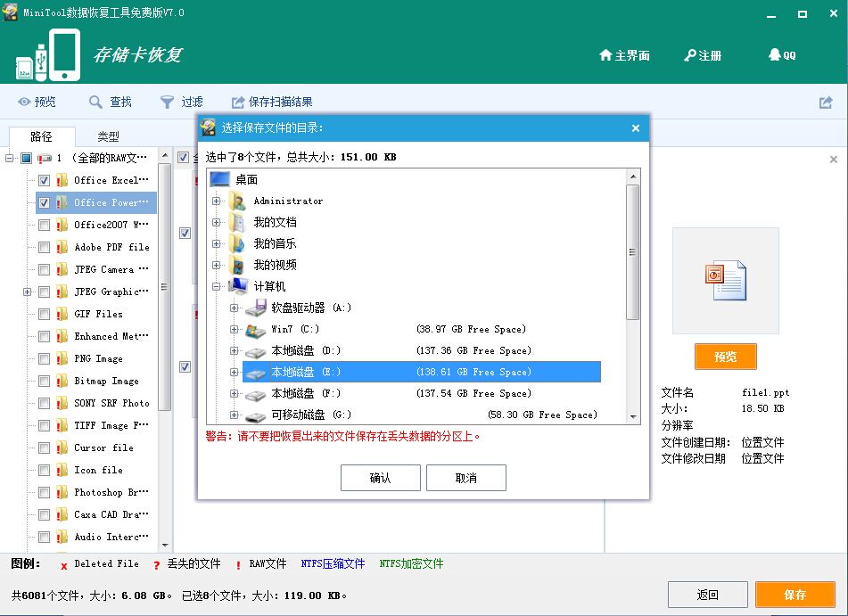Collapse the root RAW files tree node
Viewport: 848px width, 616px height.
(9, 158)
